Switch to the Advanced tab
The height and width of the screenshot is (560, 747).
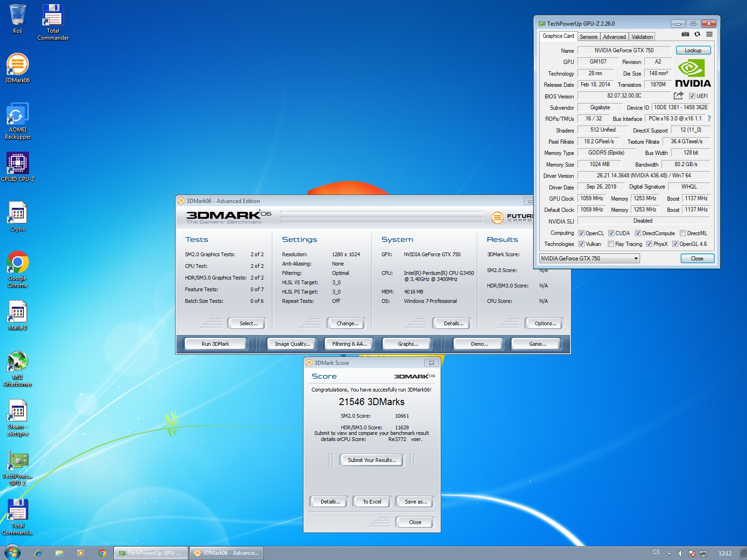614,37
